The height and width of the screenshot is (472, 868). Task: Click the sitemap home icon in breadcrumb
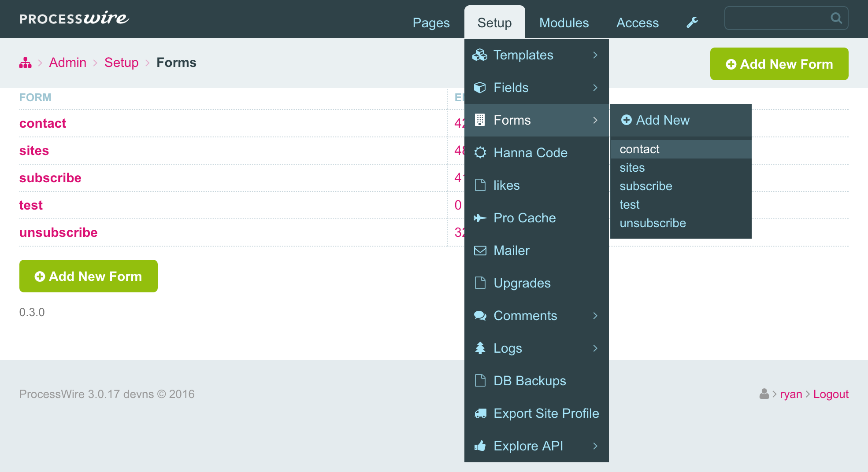(26, 63)
